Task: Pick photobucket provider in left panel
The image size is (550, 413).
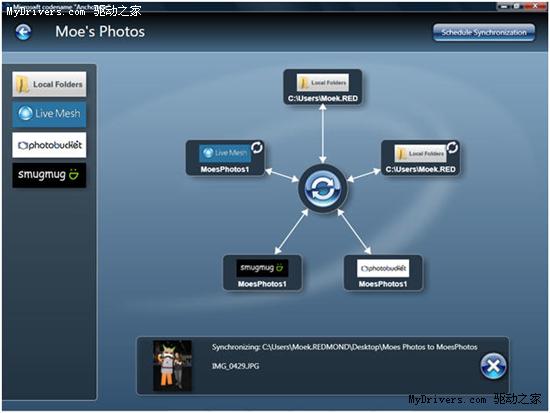Action: (x=49, y=145)
